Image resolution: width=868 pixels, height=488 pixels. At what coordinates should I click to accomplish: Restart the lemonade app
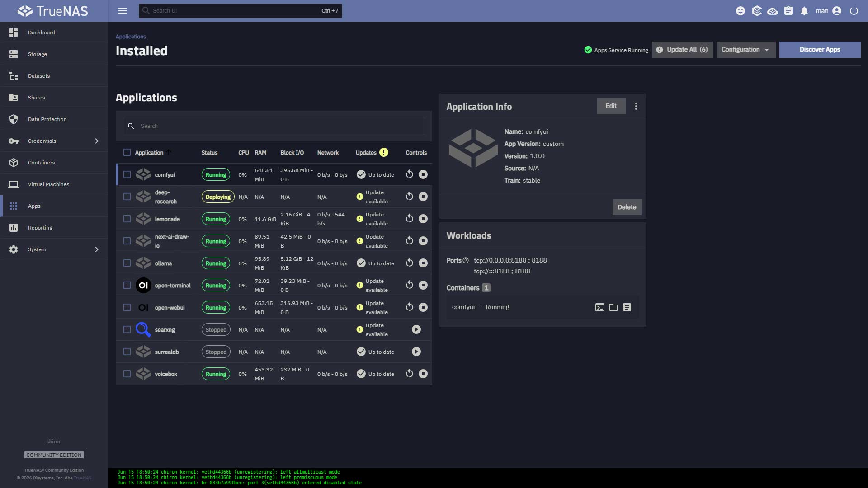(x=410, y=219)
